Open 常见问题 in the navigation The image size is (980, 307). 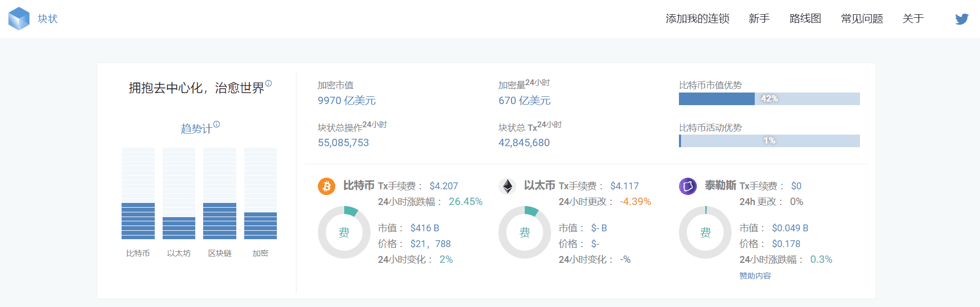862,19
